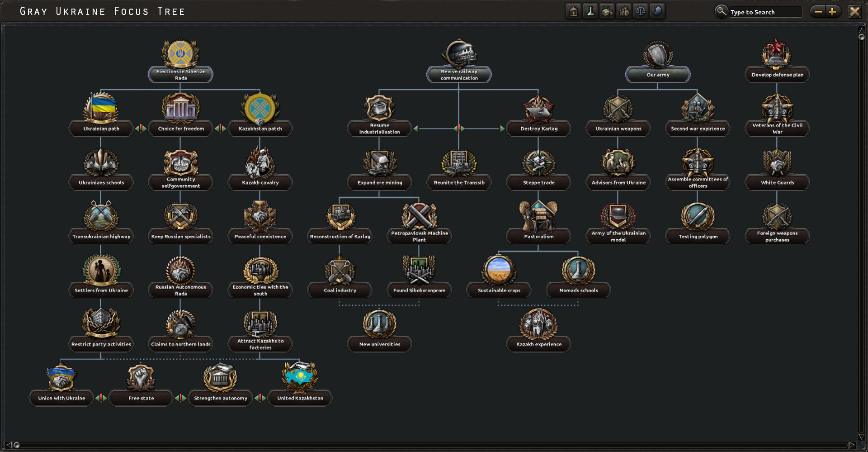Viewport: 868px width, 452px height.
Task: Select the Reunite the Transsib railway icon
Action: pos(459,162)
